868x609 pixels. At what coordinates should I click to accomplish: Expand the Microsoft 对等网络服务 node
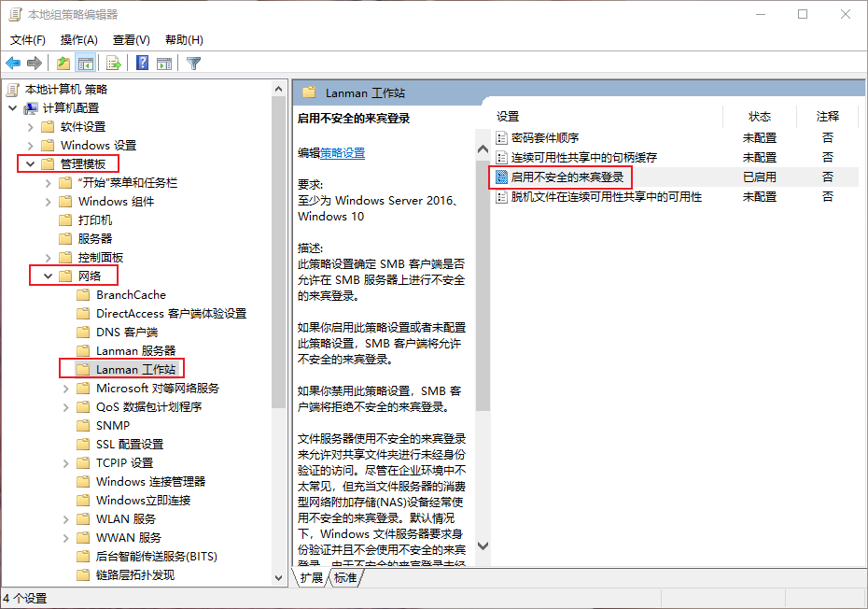click(x=66, y=389)
